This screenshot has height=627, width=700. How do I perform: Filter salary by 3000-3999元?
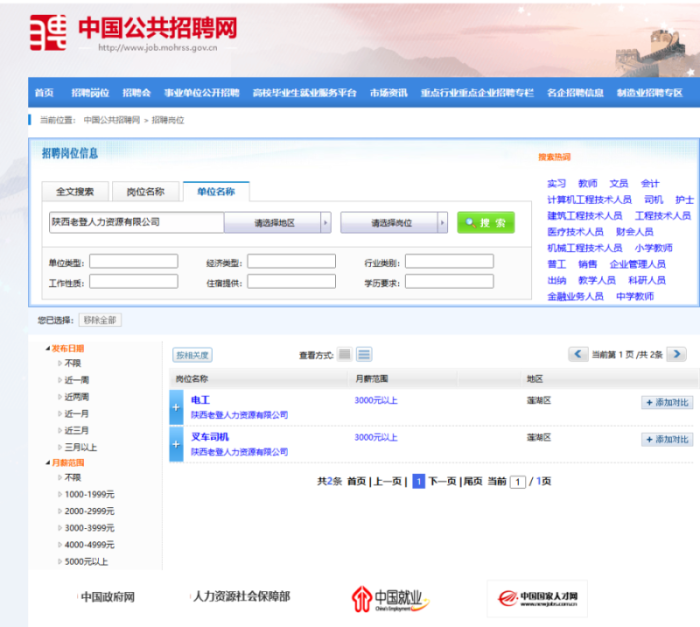(89, 528)
